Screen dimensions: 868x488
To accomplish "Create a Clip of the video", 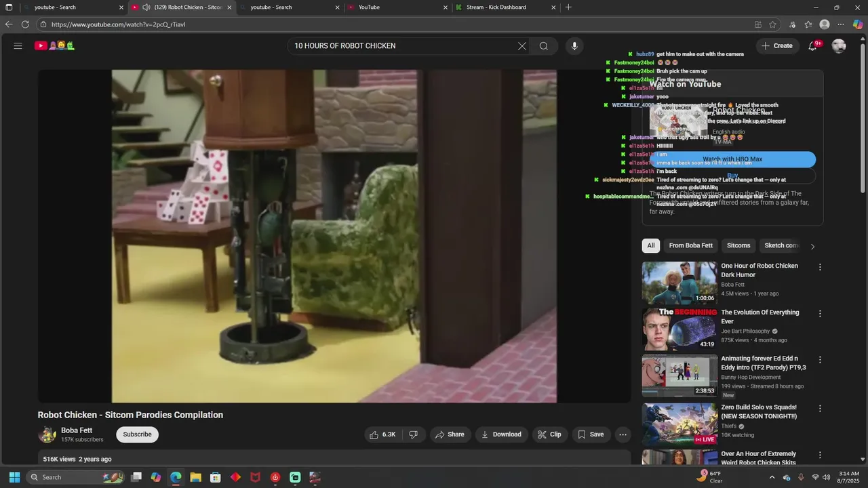I will [x=549, y=434].
